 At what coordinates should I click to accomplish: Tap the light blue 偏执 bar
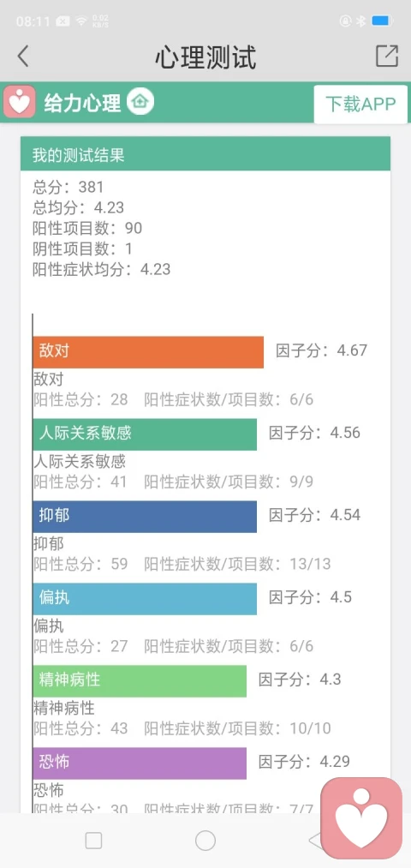click(x=145, y=598)
